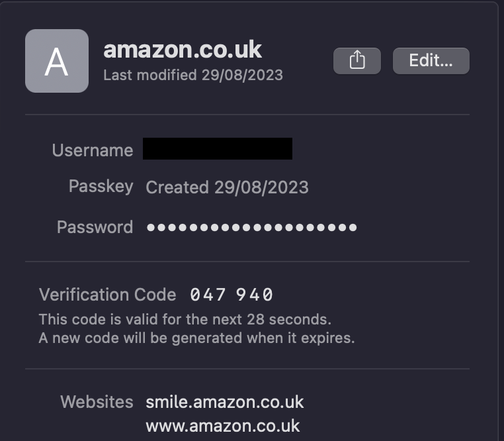Click the first digits '047' of the code
Screen dimensions: 504x441
pos(208,295)
